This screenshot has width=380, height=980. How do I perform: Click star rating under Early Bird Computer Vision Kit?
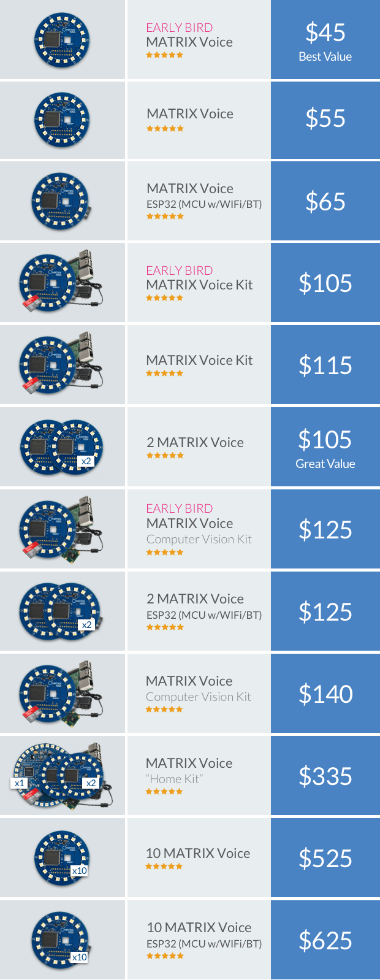(x=164, y=553)
